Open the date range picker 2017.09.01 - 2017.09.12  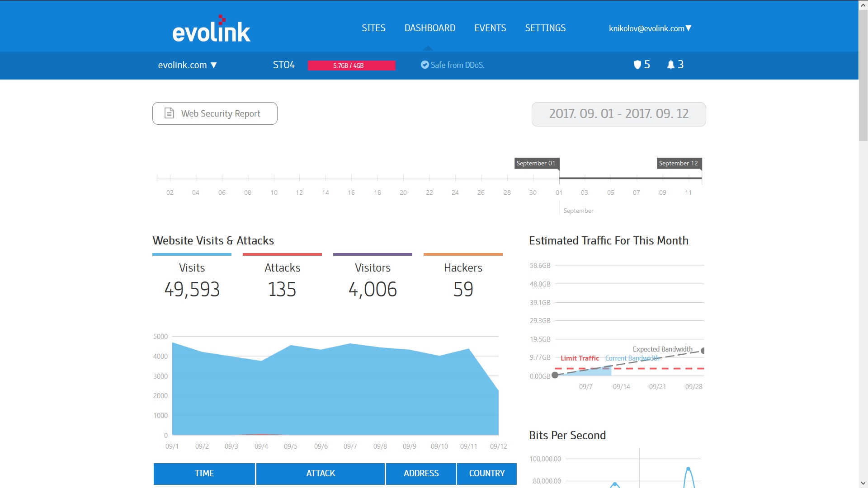point(618,114)
